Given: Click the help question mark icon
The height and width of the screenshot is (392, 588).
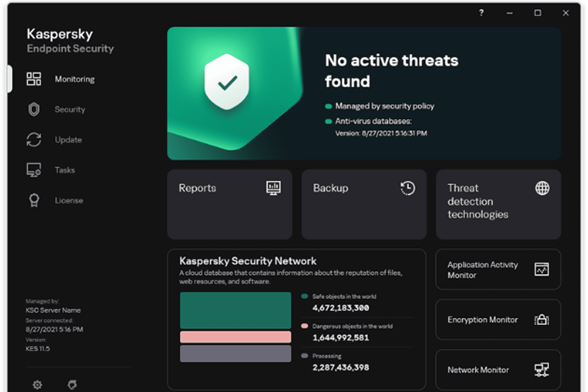Looking at the screenshot, I should point(481,13).
